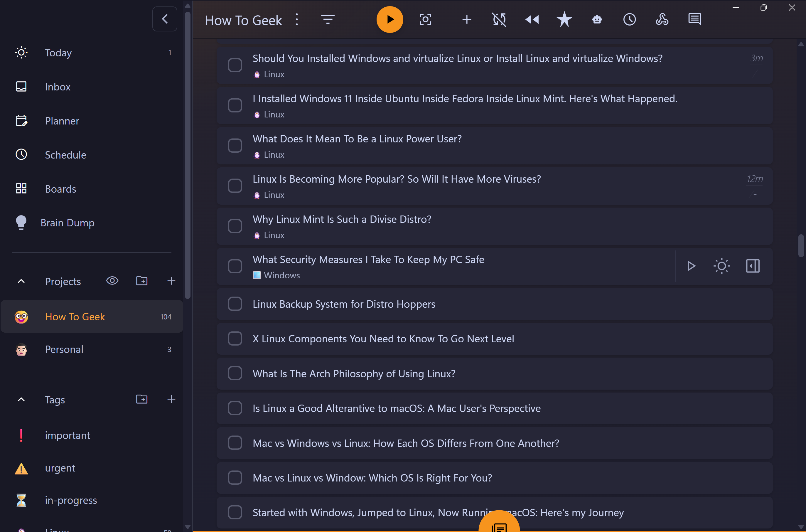Open the task title 'Mac vs Linux vs Window: Which OS Is Right For You?'
This screenshot has height=532, width=806.
[x=372, y=478]
